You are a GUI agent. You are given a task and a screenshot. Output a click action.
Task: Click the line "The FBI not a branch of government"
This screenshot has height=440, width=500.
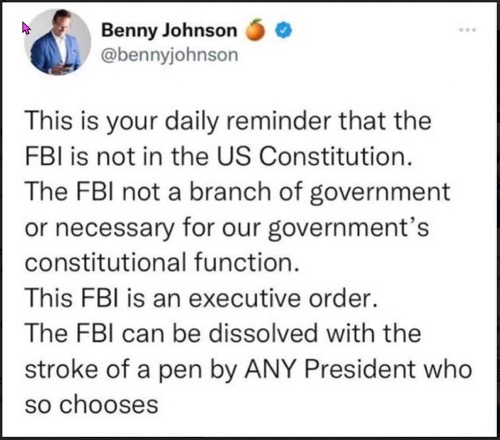(238, 192)
